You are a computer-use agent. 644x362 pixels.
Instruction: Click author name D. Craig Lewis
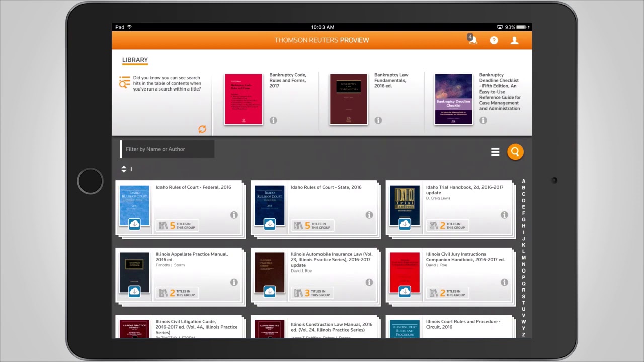pyautogui.click(x=438, y=198)
